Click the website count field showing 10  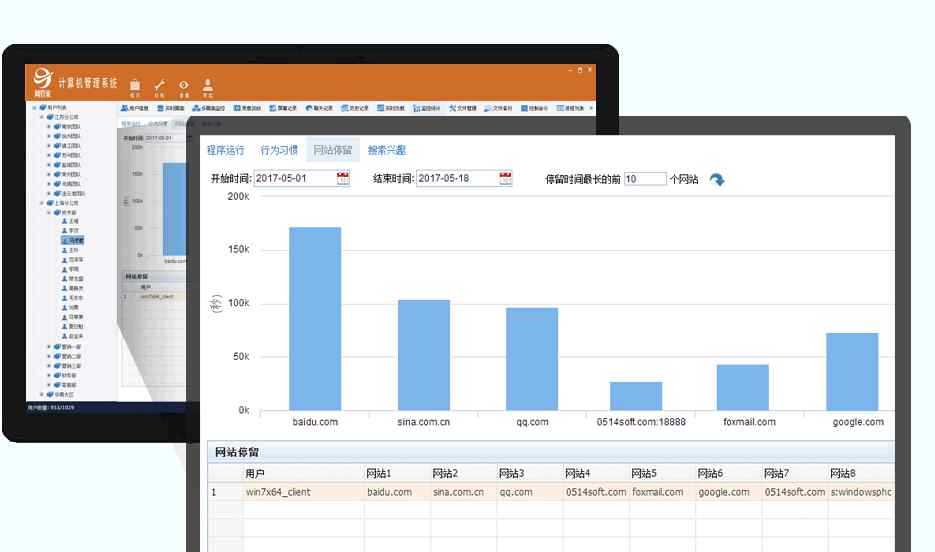(645, 179)
